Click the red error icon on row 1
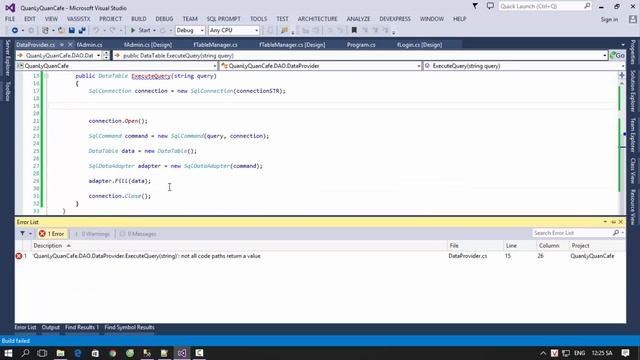640x360 pixels. point(19,256)
